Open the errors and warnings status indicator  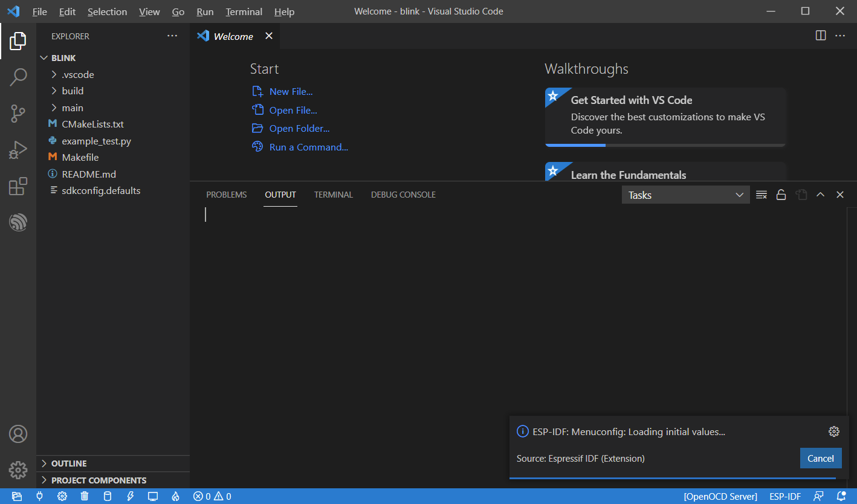[x=212, y=497]
